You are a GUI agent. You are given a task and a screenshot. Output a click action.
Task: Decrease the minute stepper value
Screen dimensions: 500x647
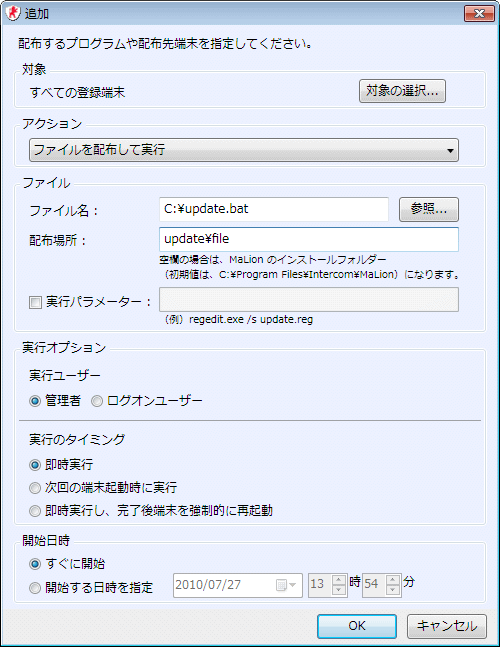[393, 590]
